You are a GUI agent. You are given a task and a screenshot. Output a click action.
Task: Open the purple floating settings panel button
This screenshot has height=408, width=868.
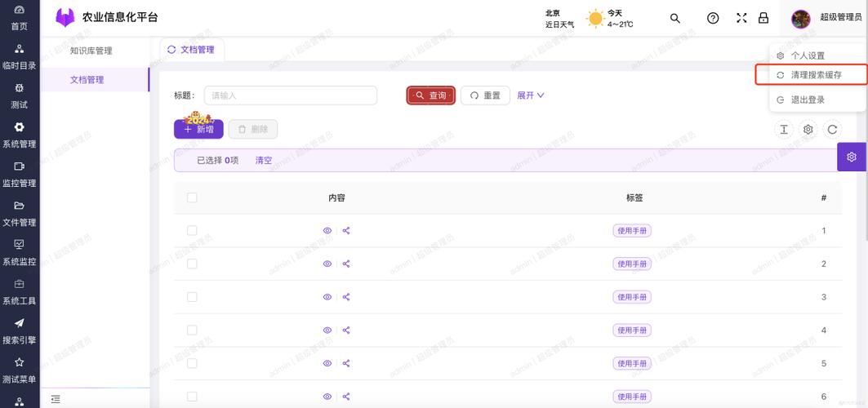pyautogui.click(x=852, y=157)
